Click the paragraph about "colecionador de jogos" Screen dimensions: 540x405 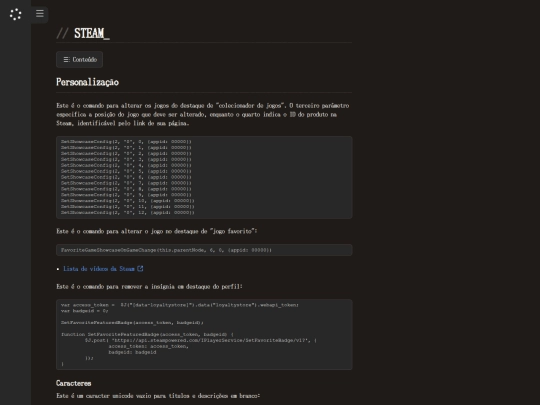click(x=203, y=114)
